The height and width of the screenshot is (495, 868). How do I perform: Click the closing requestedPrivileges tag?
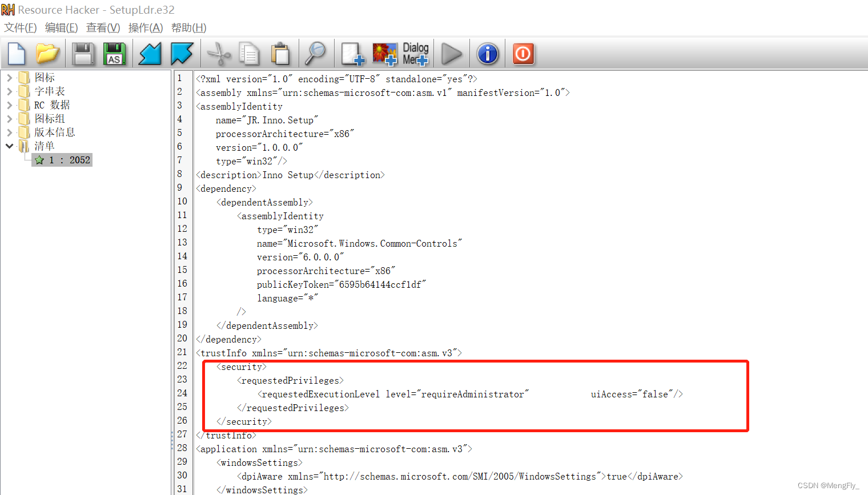click(293, 408)
